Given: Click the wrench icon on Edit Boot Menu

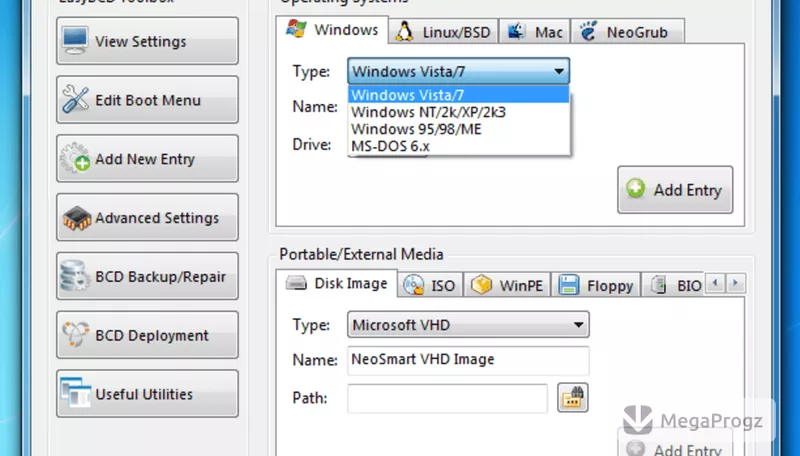Looking at the screenshot, I should [x=76, y=99].
